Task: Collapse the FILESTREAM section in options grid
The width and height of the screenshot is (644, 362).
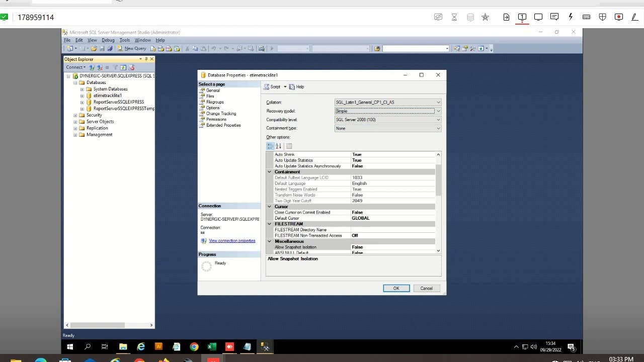Action: (x=269, y=224)
